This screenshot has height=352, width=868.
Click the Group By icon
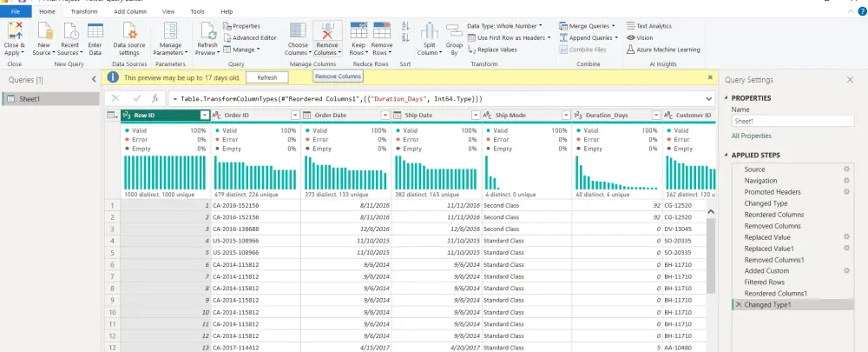[x=455, y=31]
